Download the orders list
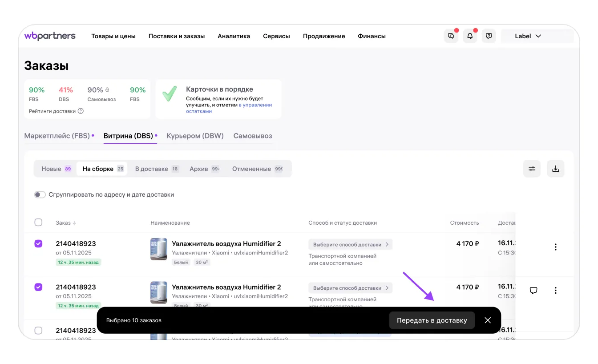This screenshot has width=598, height=364. tap(555, 169)
